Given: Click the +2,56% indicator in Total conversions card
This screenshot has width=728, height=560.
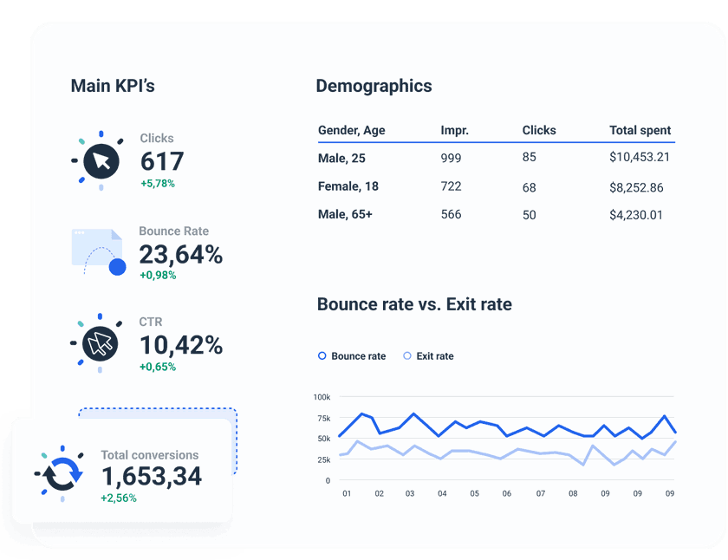Looking at the screenshot, I should click(x=117, y=499).
